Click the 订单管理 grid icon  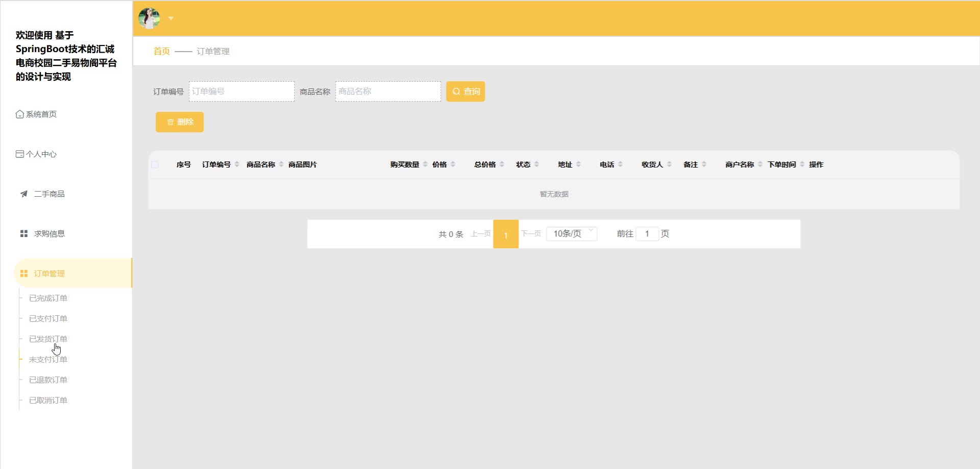tap(23, 273)
